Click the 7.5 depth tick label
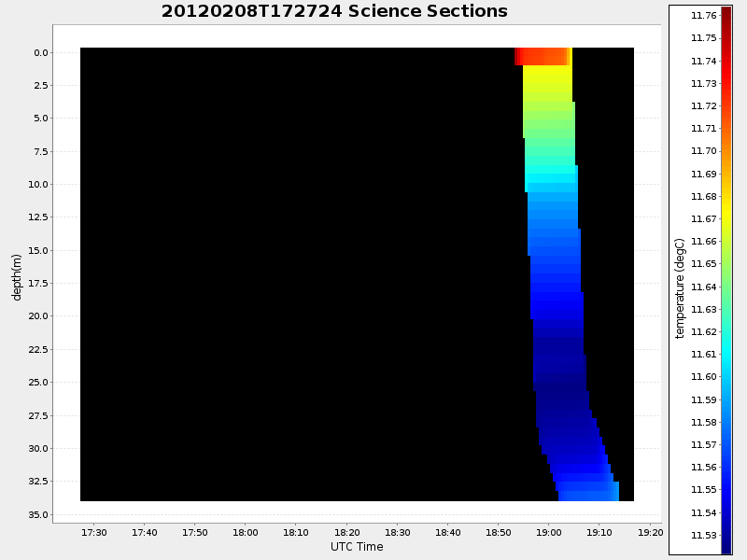747x560 pixels. (x=41, y=151)
